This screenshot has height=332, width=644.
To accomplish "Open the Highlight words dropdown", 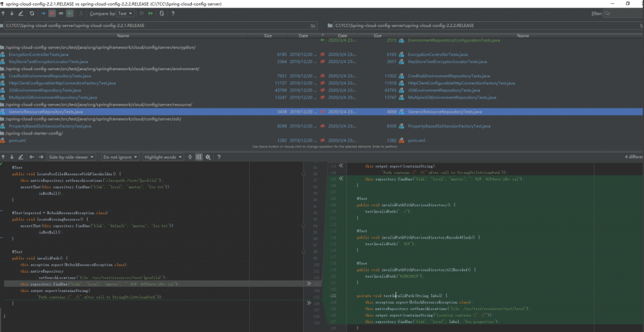I will tap(162, 157).
